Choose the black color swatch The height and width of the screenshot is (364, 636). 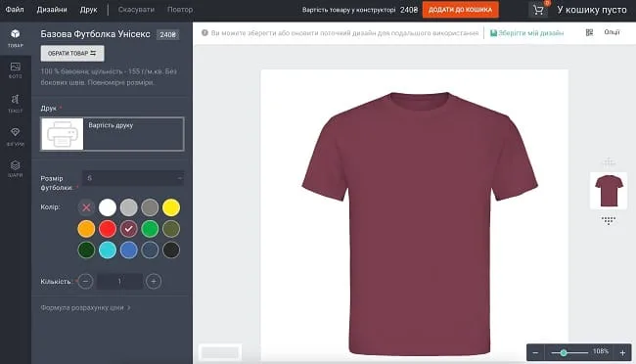pyautogui.click(x=171, y=250)
